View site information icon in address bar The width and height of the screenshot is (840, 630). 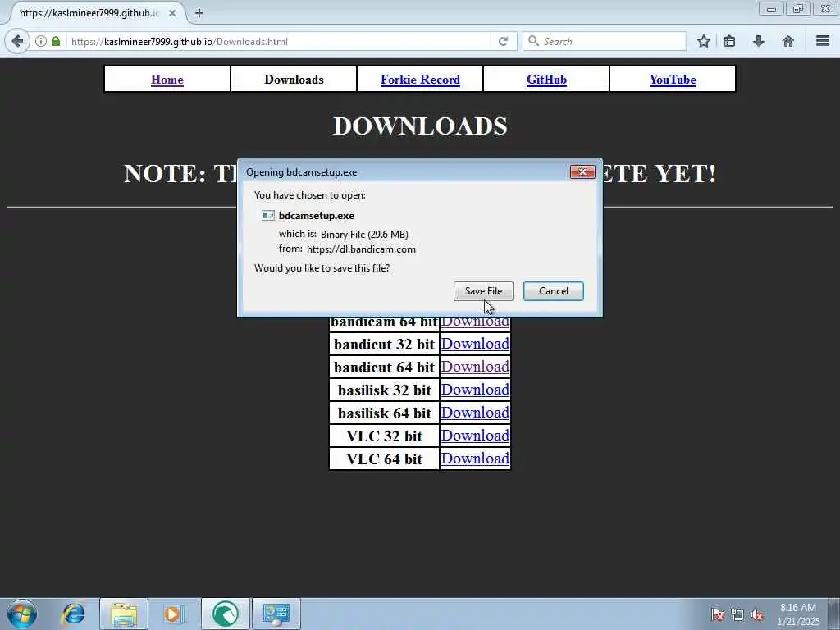(41, 41)
